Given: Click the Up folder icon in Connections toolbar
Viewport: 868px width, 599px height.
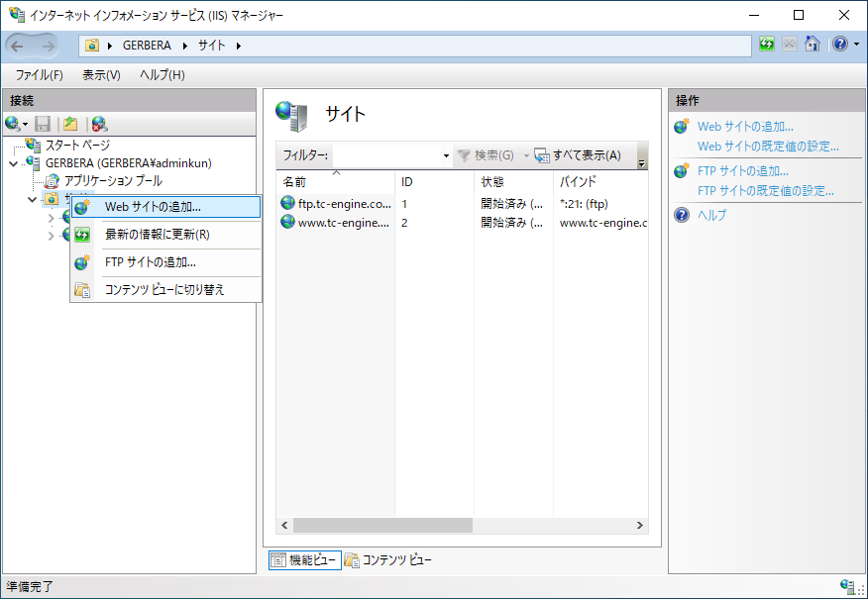Looking at the screenshot, I should 70,124.
